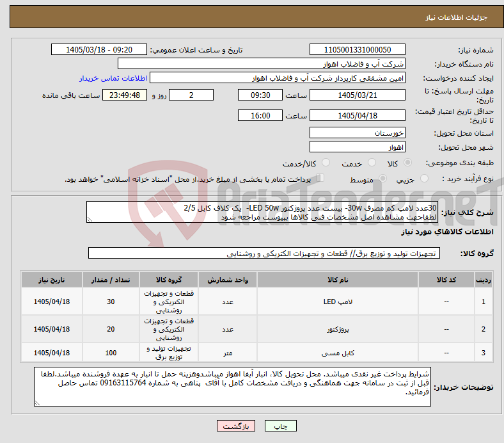Click the remaining time 23:49:48 field
The image size is (504, 443).
(x=125, y=95)
